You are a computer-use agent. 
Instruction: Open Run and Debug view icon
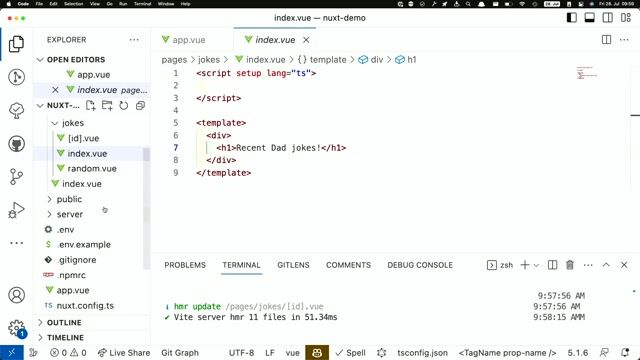tap(16, 210)
